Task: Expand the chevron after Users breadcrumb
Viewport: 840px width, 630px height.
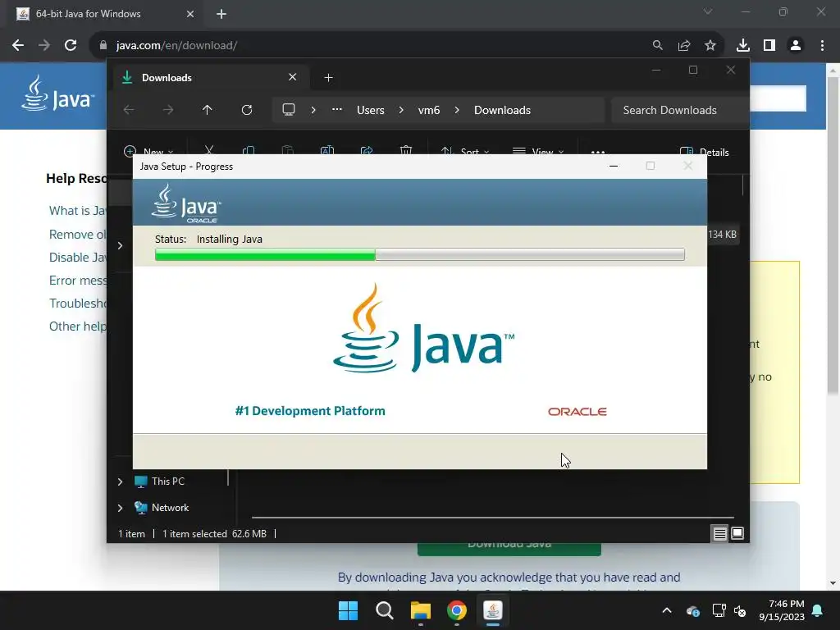Action: pyautogui.click(x=401, y=110)
